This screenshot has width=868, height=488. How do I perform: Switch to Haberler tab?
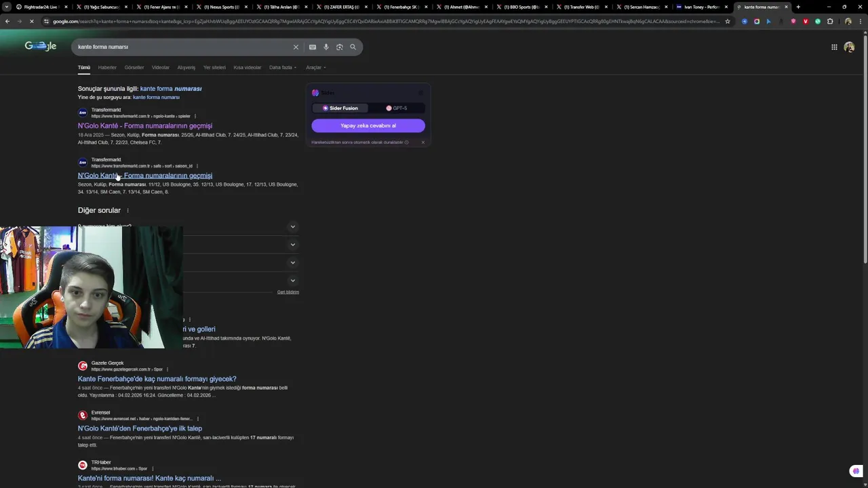107,67
